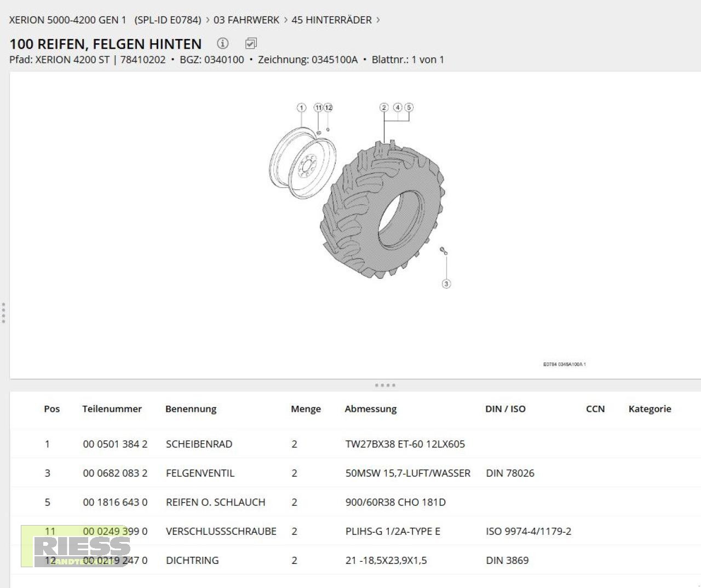Select callout 11 in the diagram
Image resolution: width=701 pixels, height=588 pixels.
coord(318,107)
